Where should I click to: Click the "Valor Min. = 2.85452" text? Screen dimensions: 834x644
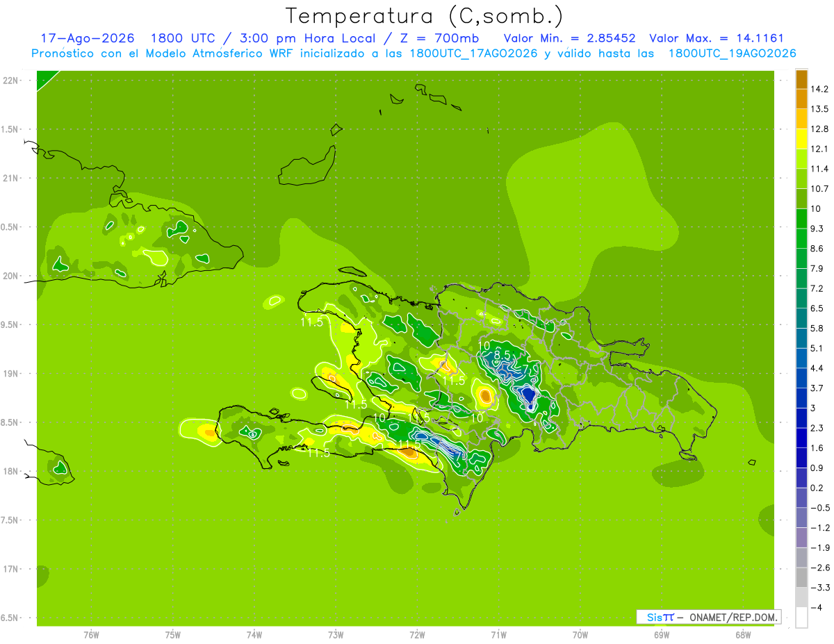[x=569, y=39]
